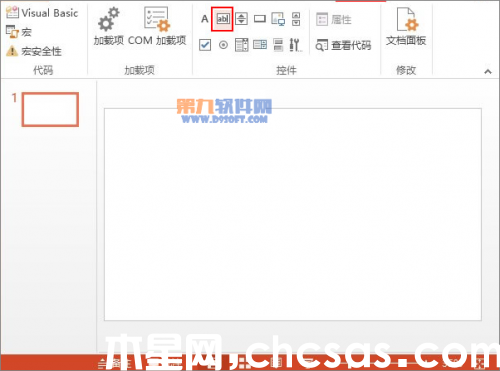Viewport: 500px width, 371px height.
Task: Click the 修改 group label
Action: tap(406, 70)
